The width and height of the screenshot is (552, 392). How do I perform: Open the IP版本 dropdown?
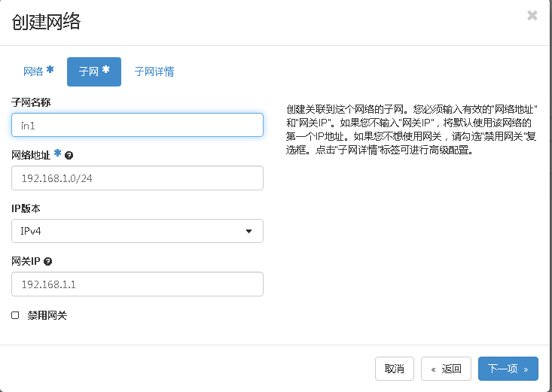[x=137, y=231]
